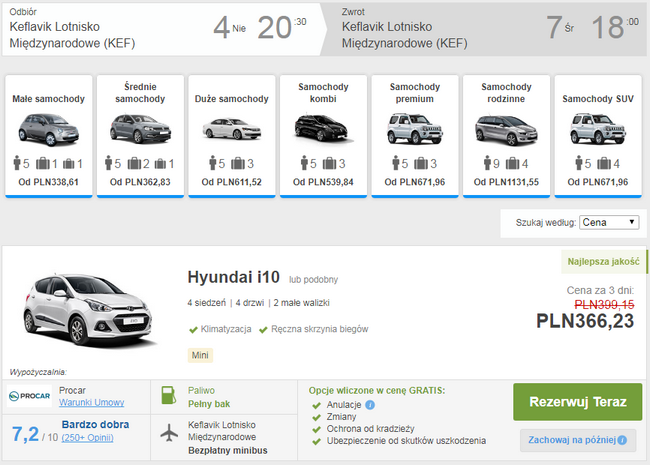Select the Samochody SUV category card

(598, 136)
